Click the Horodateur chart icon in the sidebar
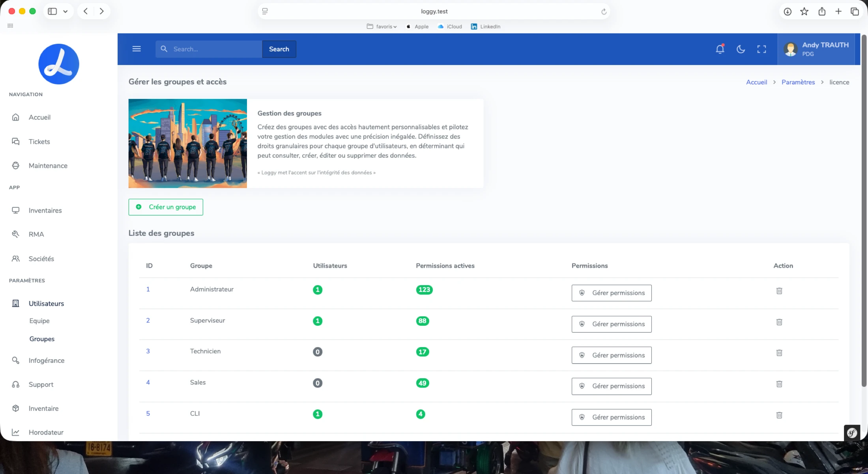The width and height of the screenshot is (868, 474). pyautogui.click(x=15, y=432)
